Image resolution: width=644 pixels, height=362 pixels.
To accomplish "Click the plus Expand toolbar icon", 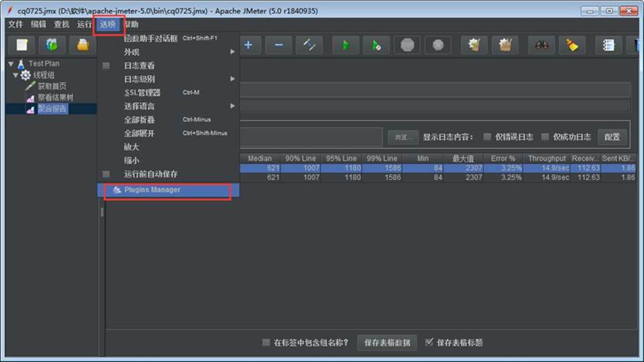I will [248, 45].
